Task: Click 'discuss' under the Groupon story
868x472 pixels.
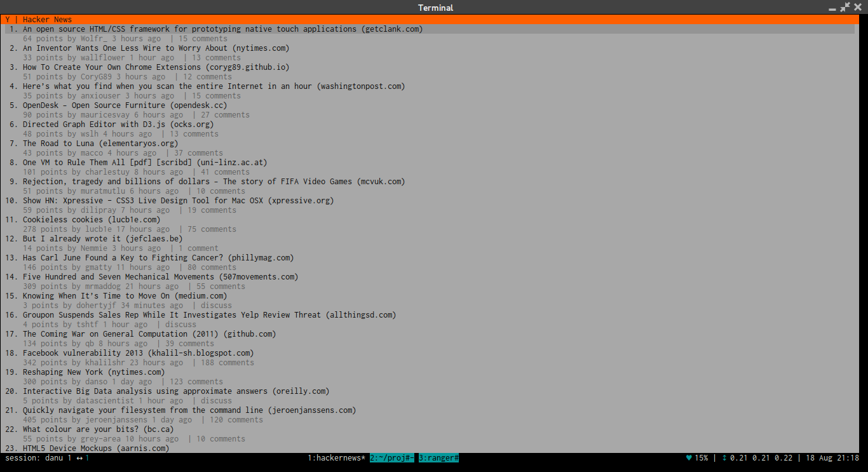Action: (x=180, y=325)
